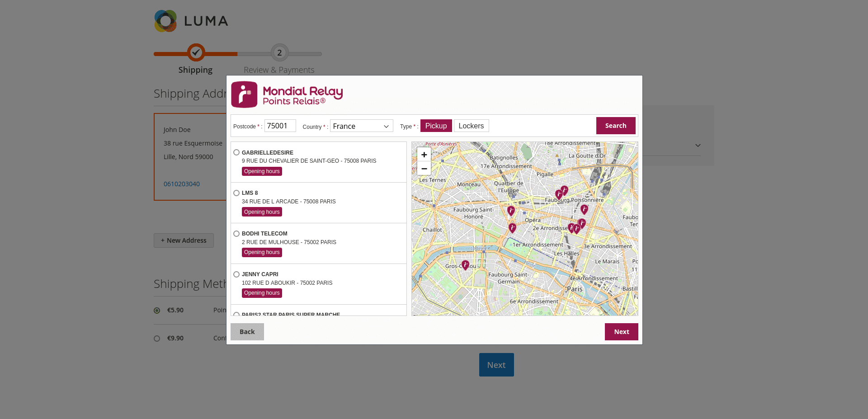Click the Review & Payments step circle
Screen dimensions: 868x419
[x=279, y=52]
